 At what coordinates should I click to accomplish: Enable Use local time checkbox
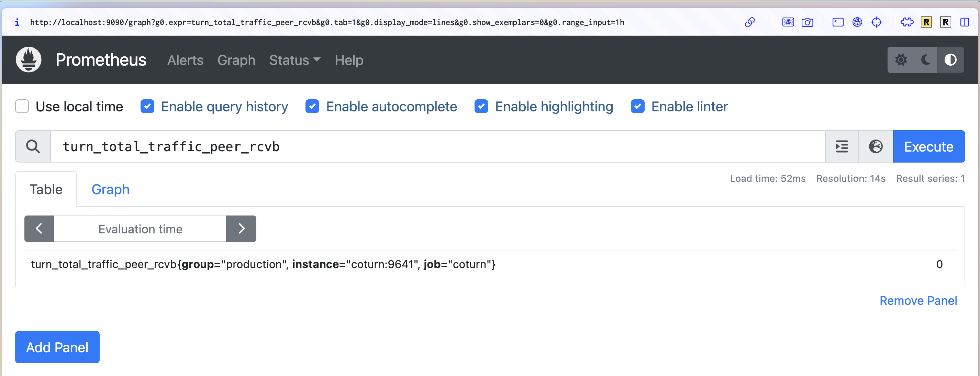pos(22,107)
